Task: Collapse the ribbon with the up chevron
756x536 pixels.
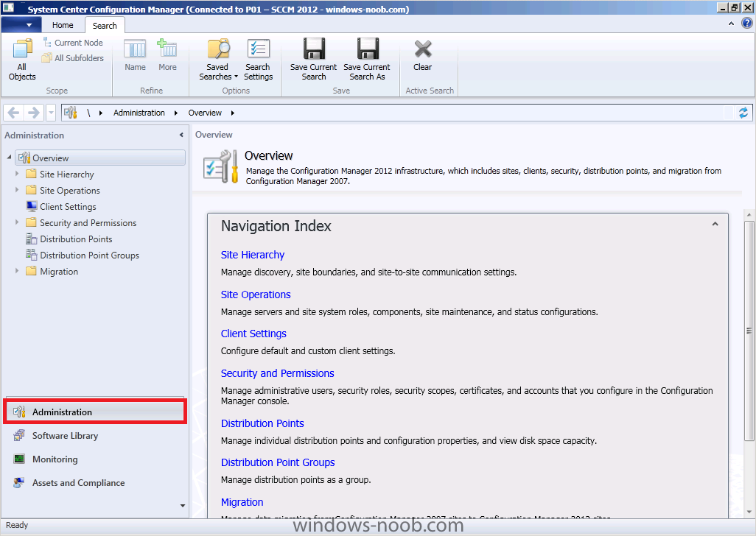Action: (x=731, y=23)
